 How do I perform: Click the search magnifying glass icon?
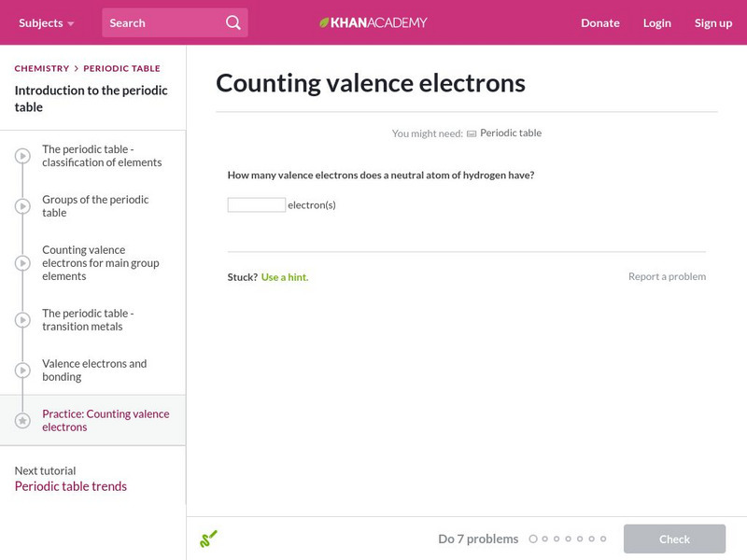pos(233,21)
